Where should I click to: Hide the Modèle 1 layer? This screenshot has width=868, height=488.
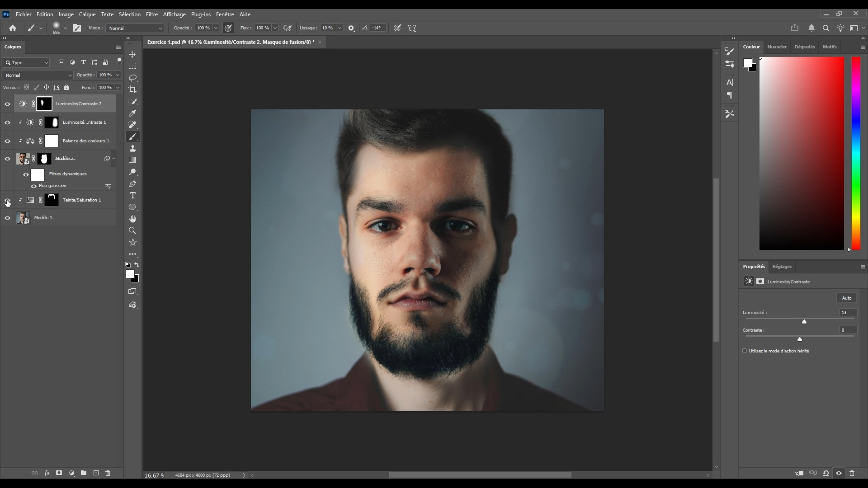pyautogui.click(x=7, y=218)
